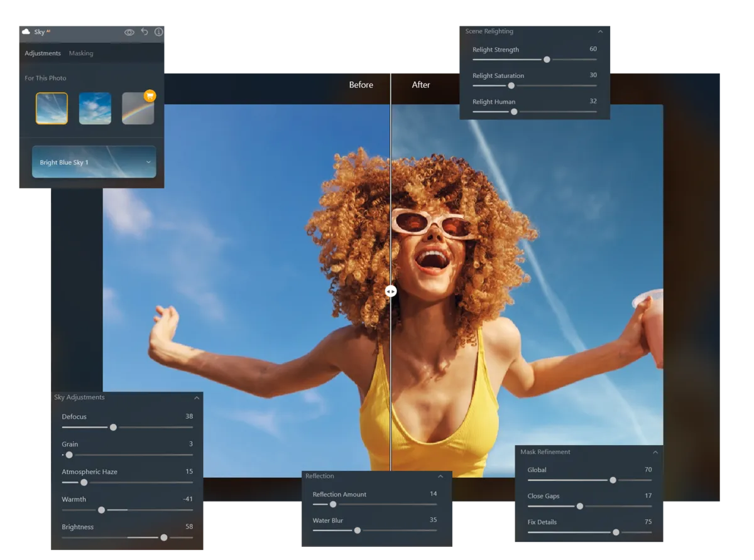
Task: Click the Before label above the image
Action: pyautogui.click(x=361, y=85)
